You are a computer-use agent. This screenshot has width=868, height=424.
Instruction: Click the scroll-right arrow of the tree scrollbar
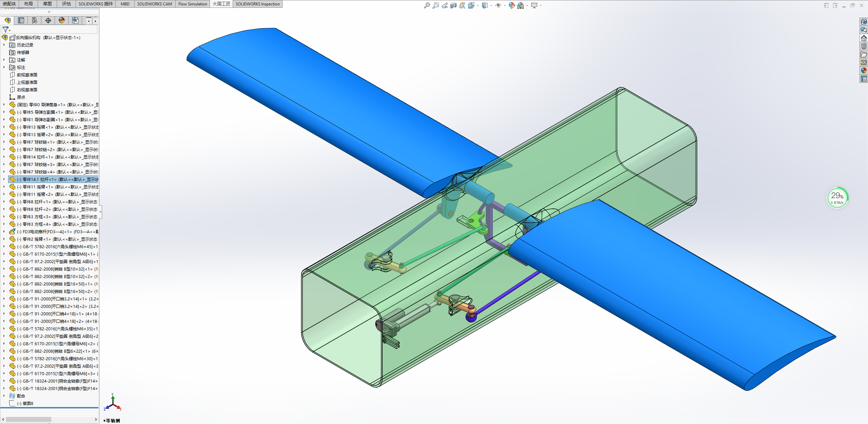tap(96, 420)
